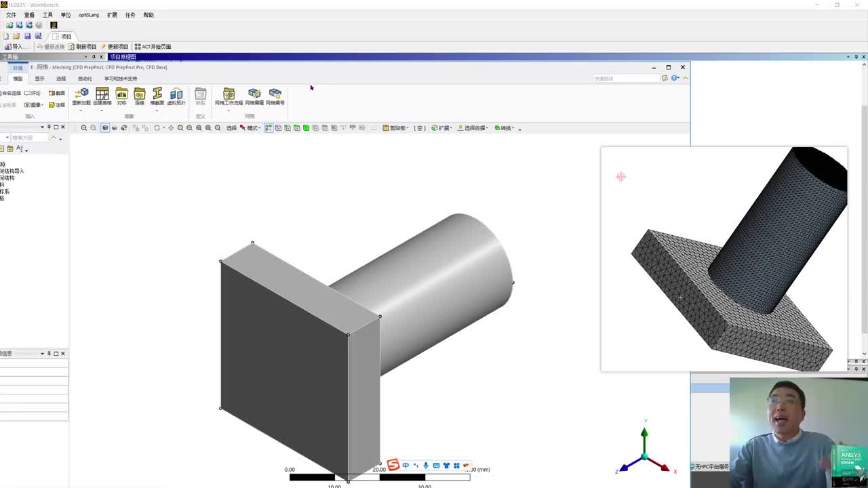Click the 项目 project tab
The height and width of the screenshot is (488, 868).
pyautogui.click(x=62, y=36)
